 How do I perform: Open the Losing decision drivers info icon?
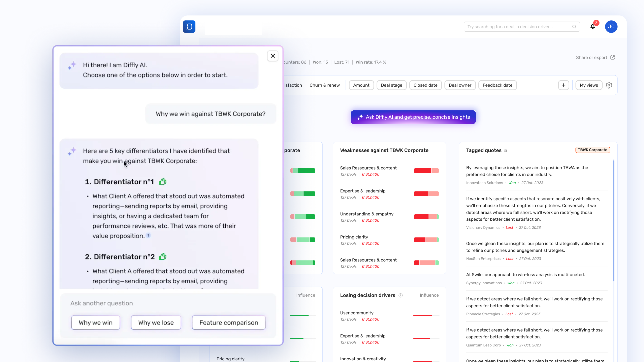point(401,295)
